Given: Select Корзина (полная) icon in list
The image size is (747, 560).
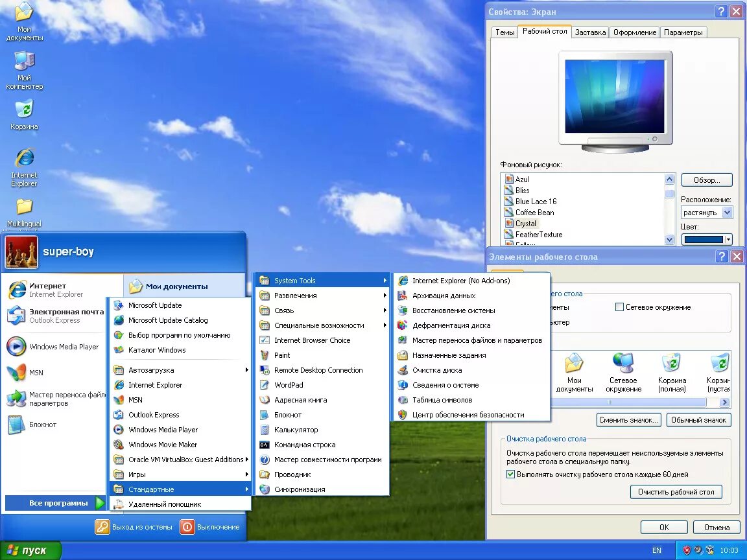Looking at the screenshot, I should (x=672, y=373).
